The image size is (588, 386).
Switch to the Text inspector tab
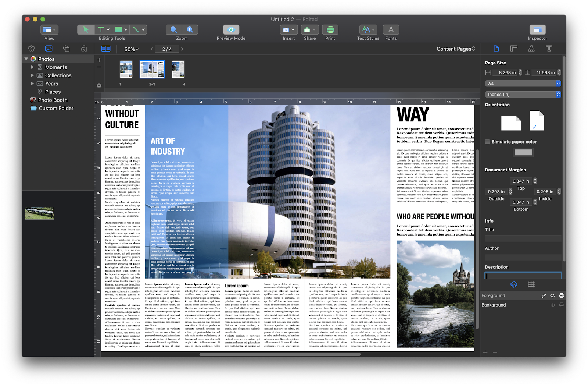pyautogui.click(x=549, y=49)
